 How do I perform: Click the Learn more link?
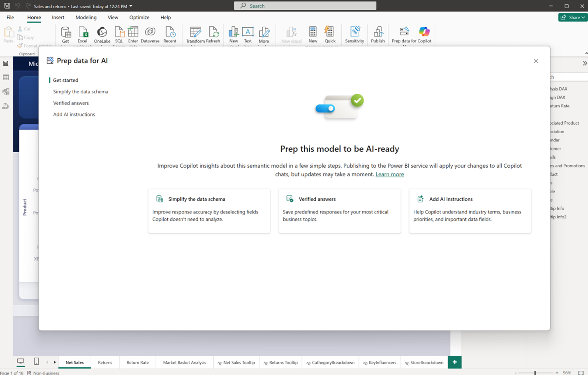pos(389,174)
